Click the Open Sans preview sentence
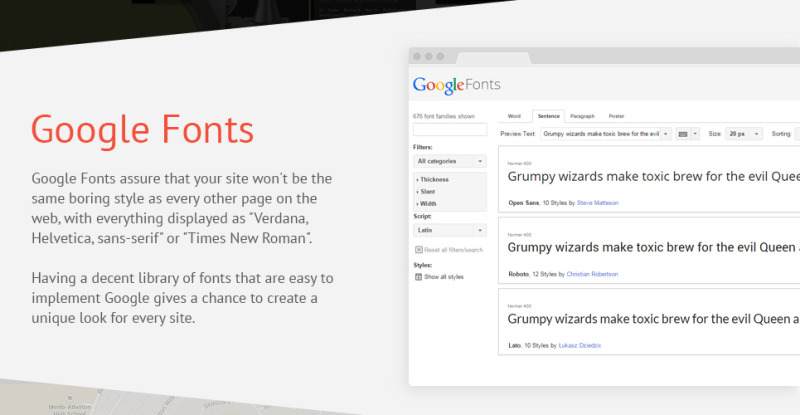The width and height of the screenshot is (800, 415). click(653, 177)
